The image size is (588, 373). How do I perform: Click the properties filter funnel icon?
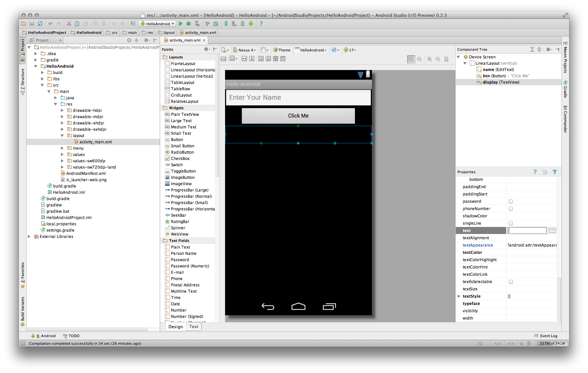pos(555,172)
